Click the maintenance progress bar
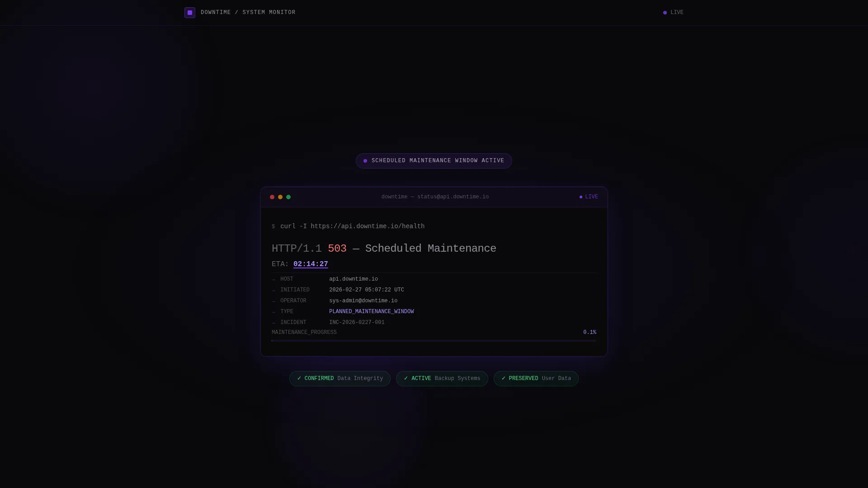868x488 pixels. (434, 341)
